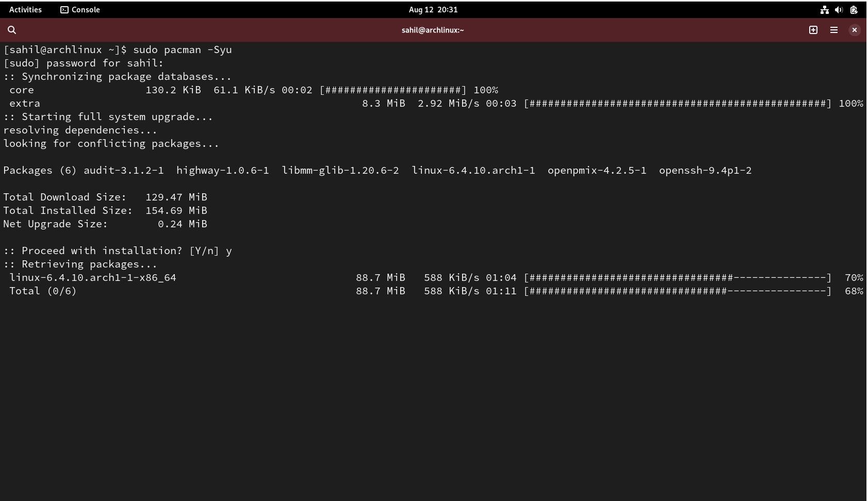Open a new terminal tab with the plus icon

pyautogui.click(x=813, y=30)
